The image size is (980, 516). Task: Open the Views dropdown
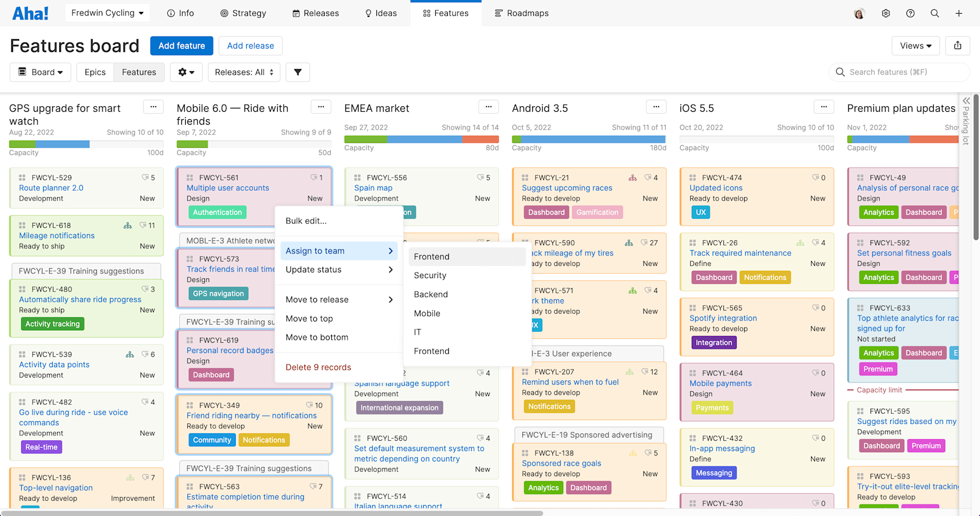tap(915, 46)
